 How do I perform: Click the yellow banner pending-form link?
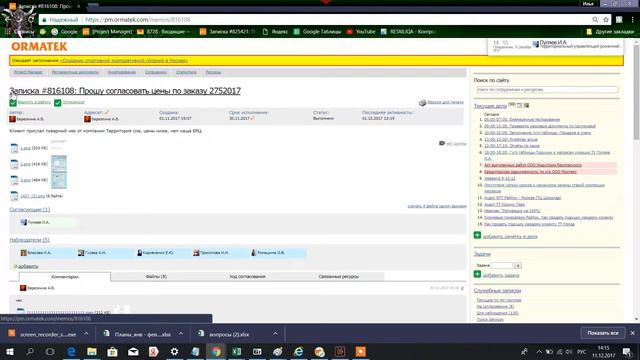click(x=124, y=60)
